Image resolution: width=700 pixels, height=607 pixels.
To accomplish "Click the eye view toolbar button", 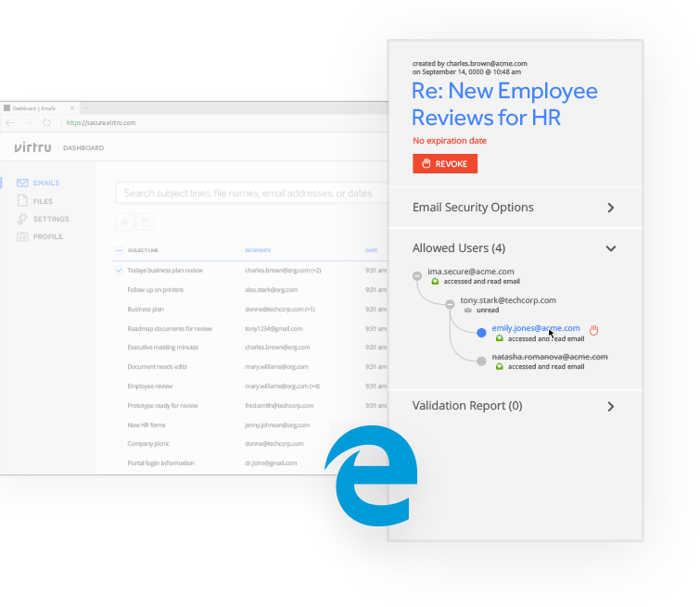I will point(125,221).
